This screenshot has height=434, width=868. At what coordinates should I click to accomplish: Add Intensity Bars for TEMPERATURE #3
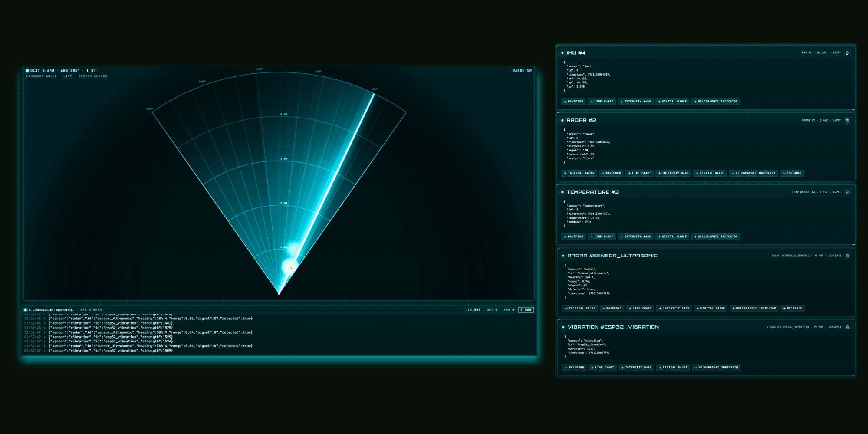tap(636, 237)
